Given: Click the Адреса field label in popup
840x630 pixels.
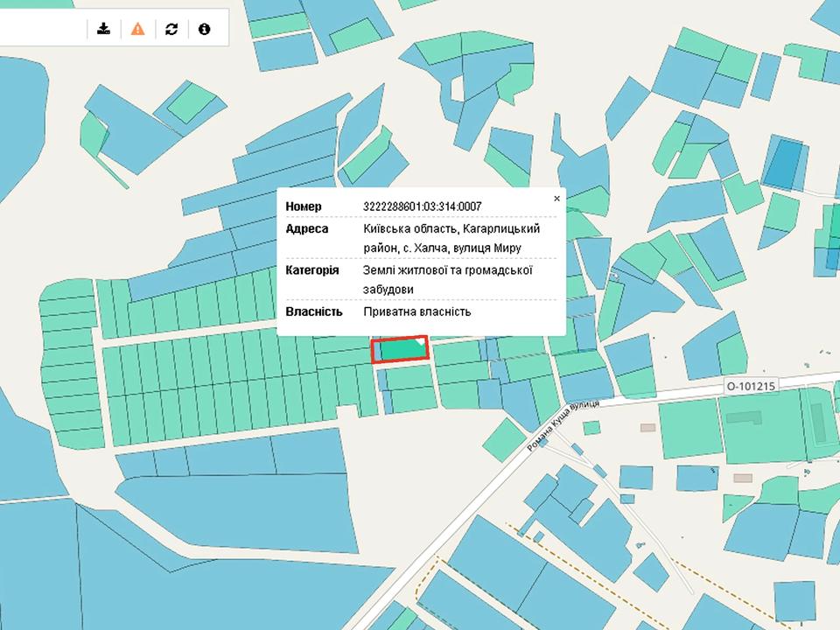Looking at the screenshot, I should point(307,228).
